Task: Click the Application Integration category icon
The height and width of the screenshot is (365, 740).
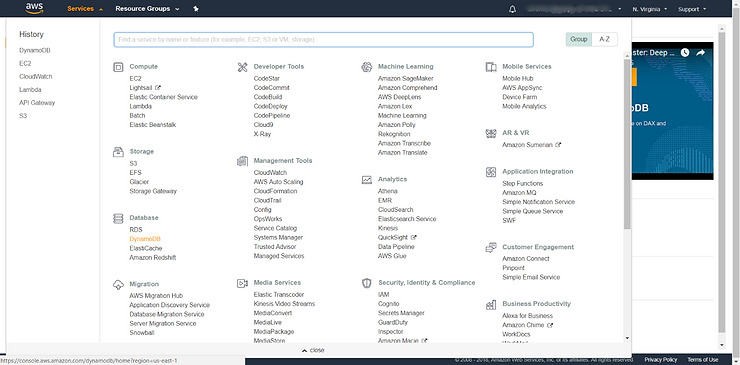Action: (491, 172)
